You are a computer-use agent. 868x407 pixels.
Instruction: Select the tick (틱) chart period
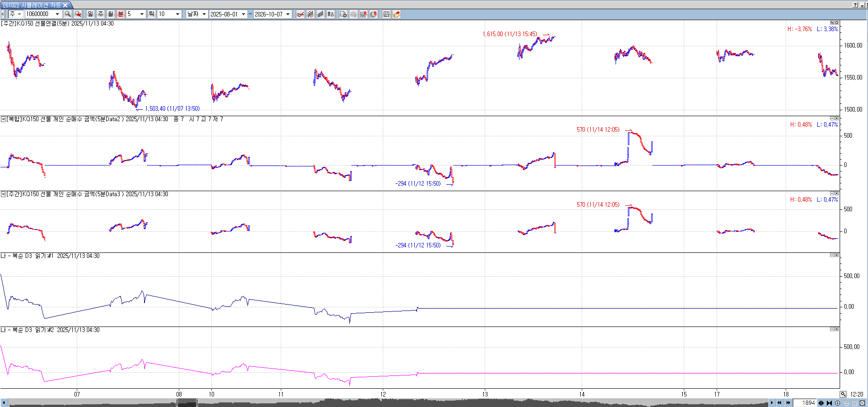pos(152,14)
